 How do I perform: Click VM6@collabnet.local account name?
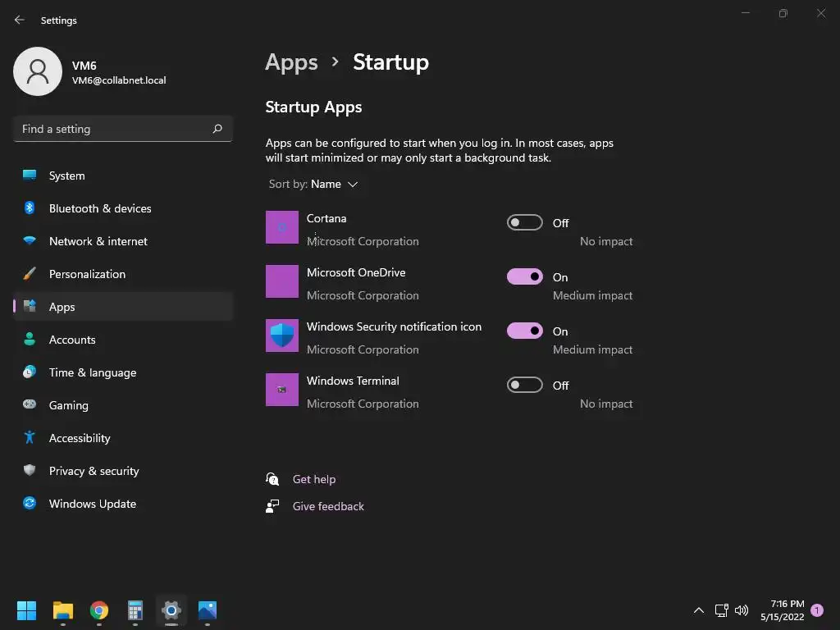tap(119, 80)
